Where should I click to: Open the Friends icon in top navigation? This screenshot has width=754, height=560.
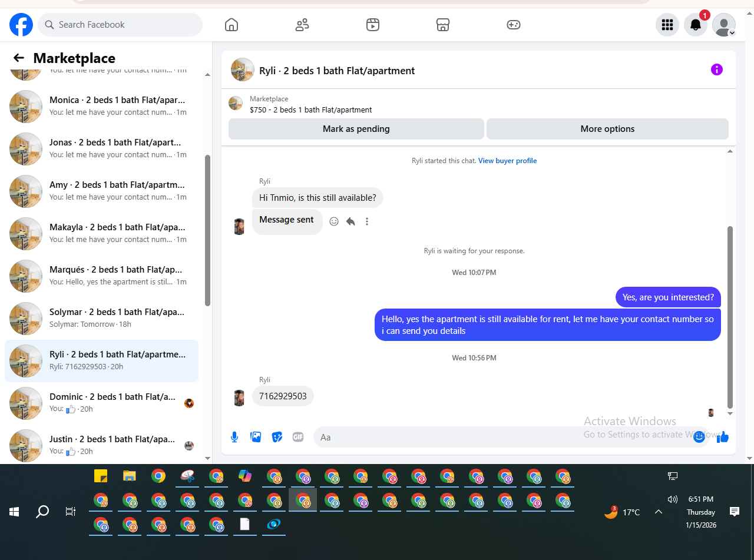click(x=302, y=25)
